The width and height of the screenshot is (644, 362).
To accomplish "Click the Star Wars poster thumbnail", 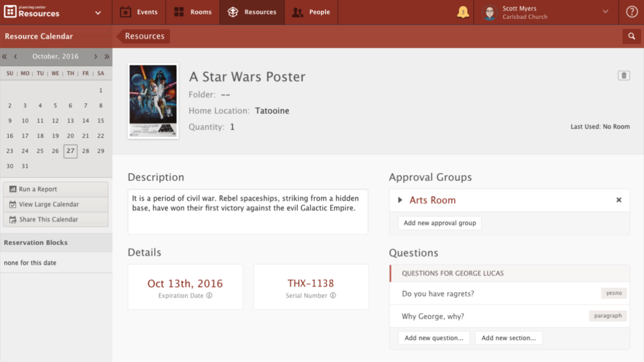I will coord(153,101).
